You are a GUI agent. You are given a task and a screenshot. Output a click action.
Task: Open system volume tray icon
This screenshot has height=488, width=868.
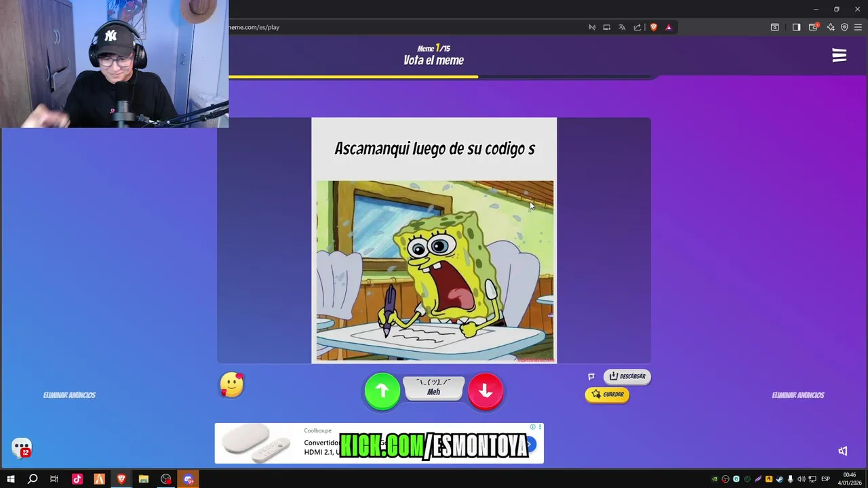[x=802, y=479]
